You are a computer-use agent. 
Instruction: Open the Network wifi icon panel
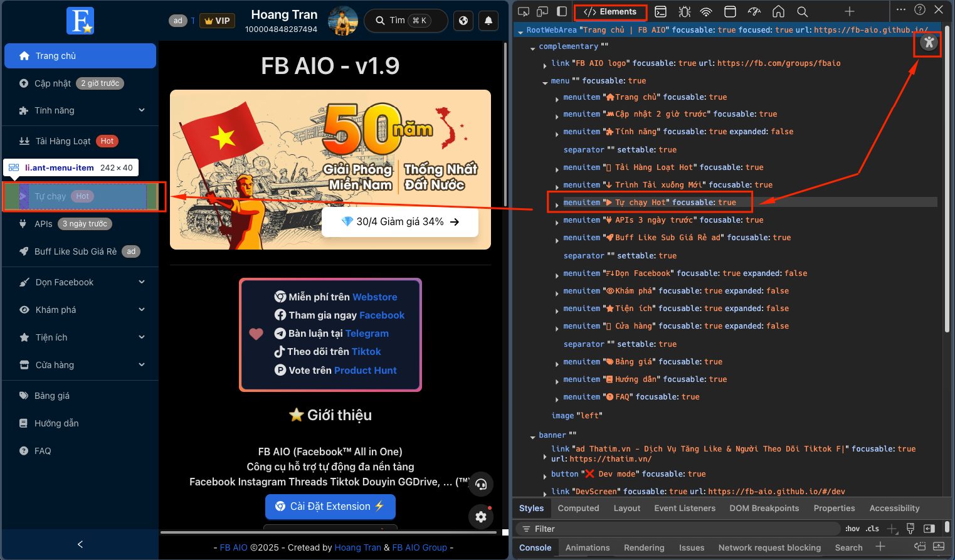coord(706,11)
